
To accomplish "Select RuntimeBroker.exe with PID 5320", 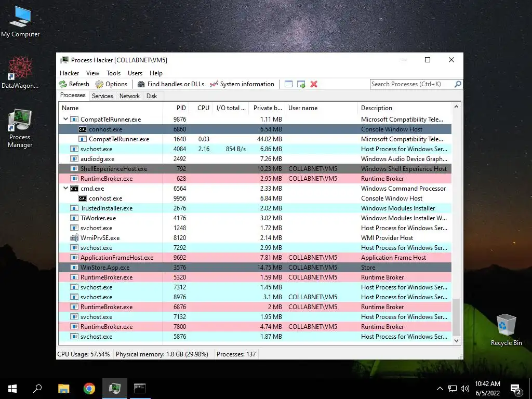I will [255, 277].
